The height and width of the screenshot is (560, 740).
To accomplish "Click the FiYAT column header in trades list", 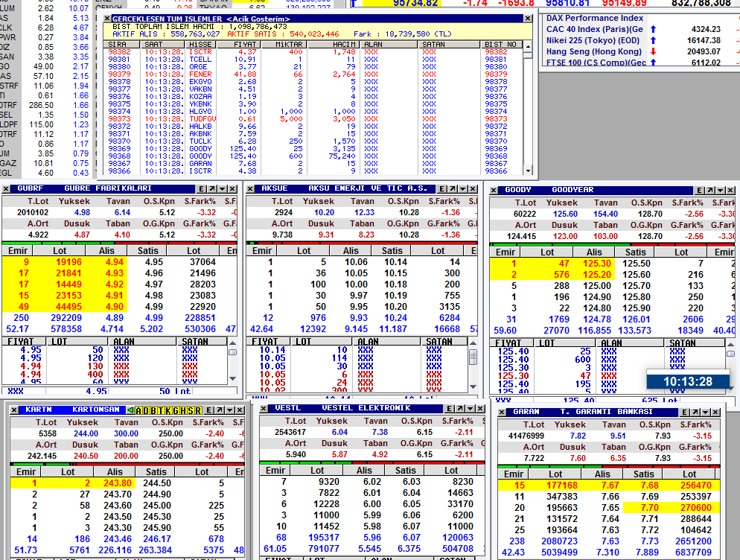I will pyautogui.click(x=245, y=45).
